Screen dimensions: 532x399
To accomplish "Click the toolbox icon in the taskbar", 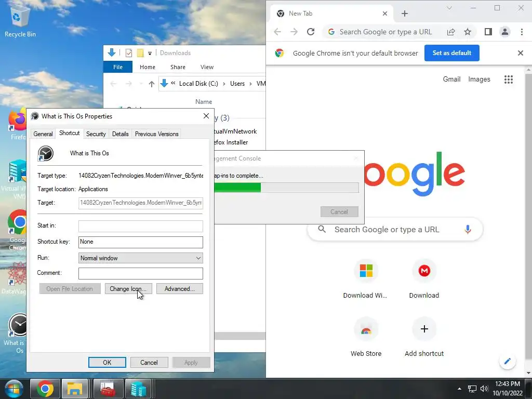I will click(x=108, y=389).
